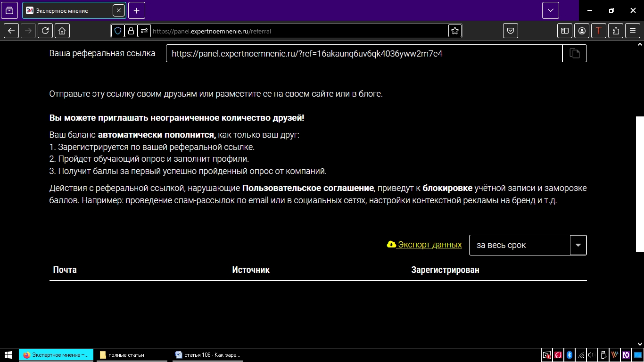Click inside the referral link field

[364, 53]
